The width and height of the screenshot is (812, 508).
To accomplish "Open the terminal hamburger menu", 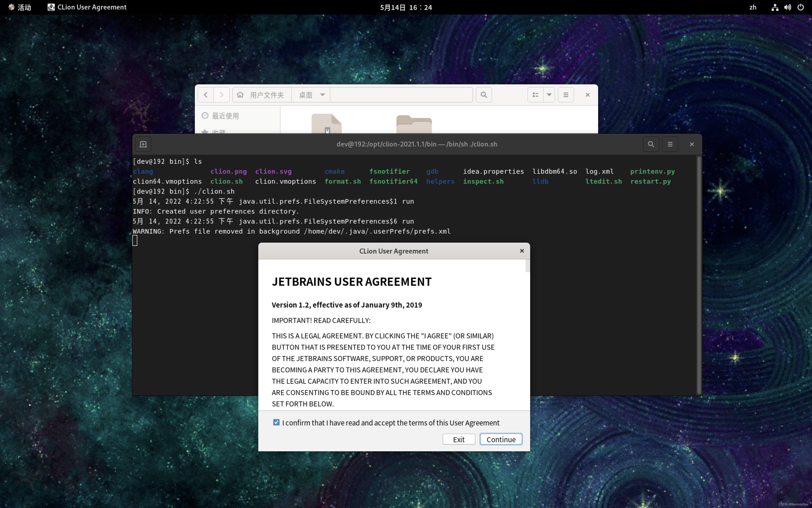I will point(670,144).
